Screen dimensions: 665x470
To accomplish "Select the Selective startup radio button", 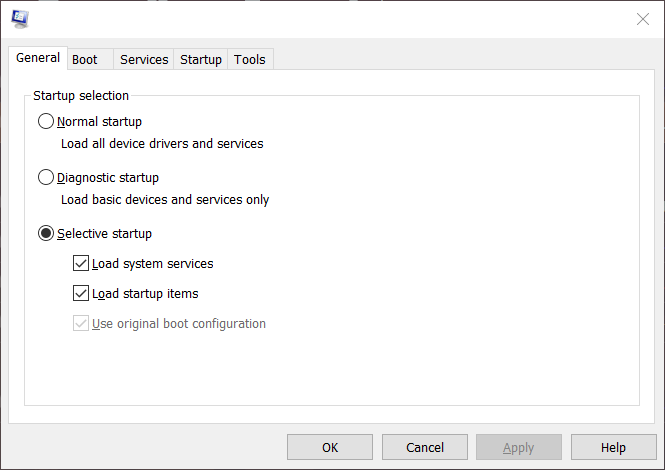I will 46,233.
